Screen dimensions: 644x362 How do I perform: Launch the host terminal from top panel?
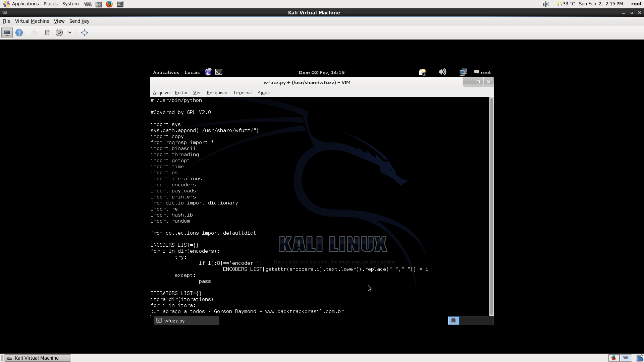[120, 4]
